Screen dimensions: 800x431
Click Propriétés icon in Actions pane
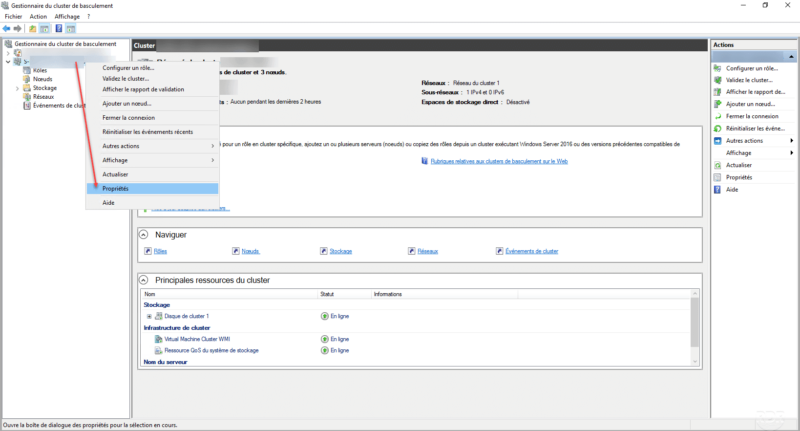point(717,178)
